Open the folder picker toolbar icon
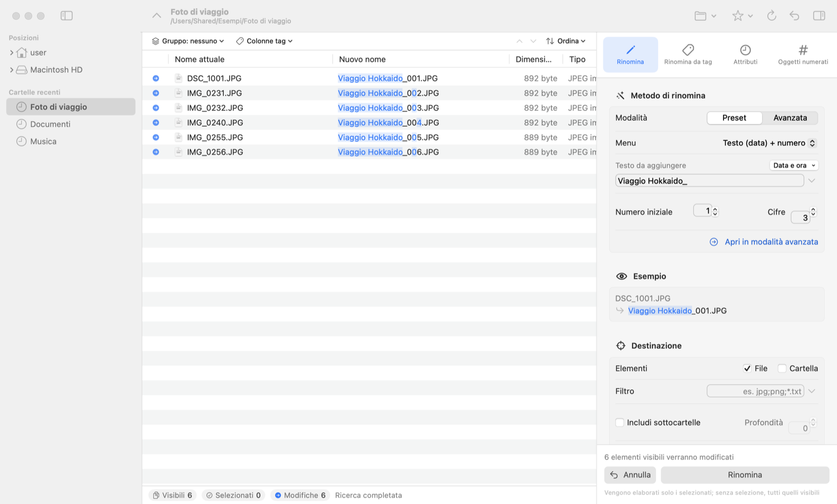This screenshot has width=837, height=504. pyautogui.click(x=705, y=16)
